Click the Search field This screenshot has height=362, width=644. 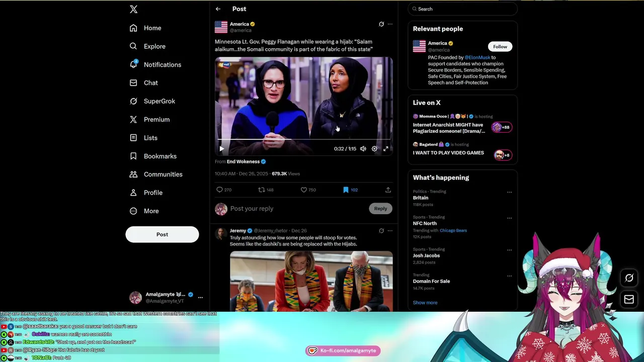tap(462, 9)
